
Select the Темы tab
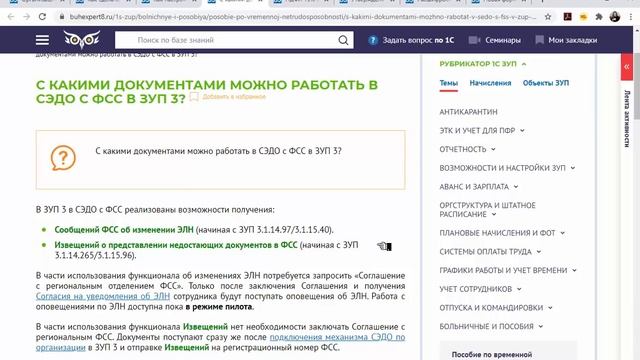point(449,83)
